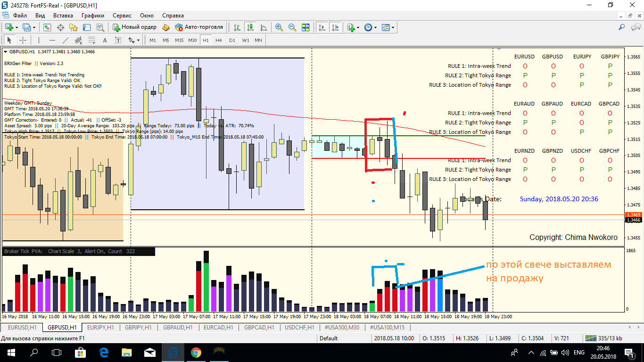
Task: Collapse the GBPUSD,H1 chart header triangle
Action: [5, 52]
